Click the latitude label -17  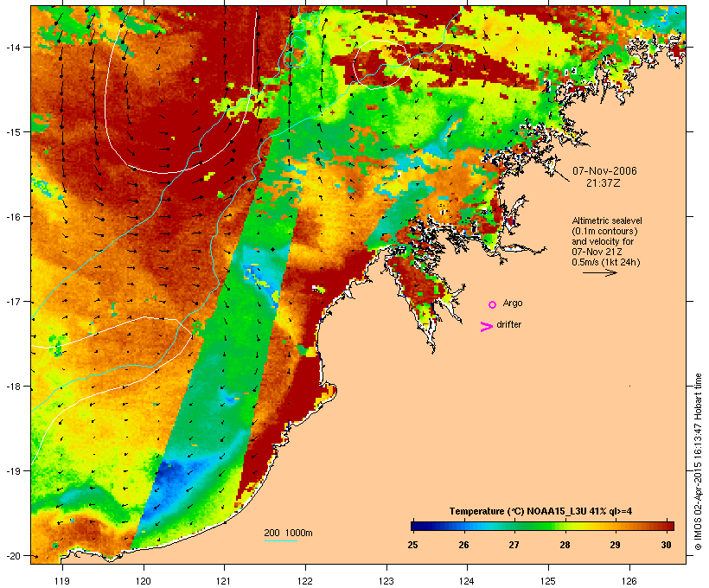tap(13, 301)
